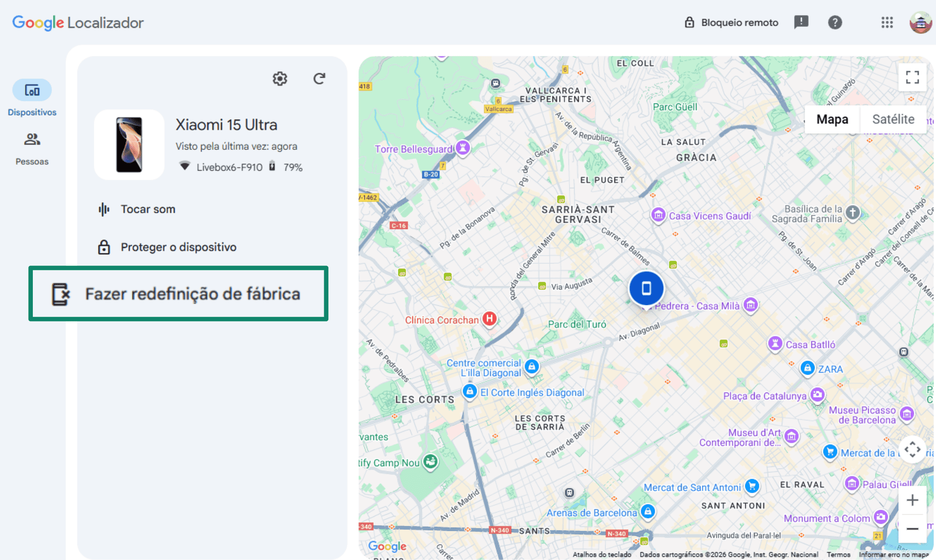Click send feedback icon
936x560 pixels.
[x=801, y=22]
